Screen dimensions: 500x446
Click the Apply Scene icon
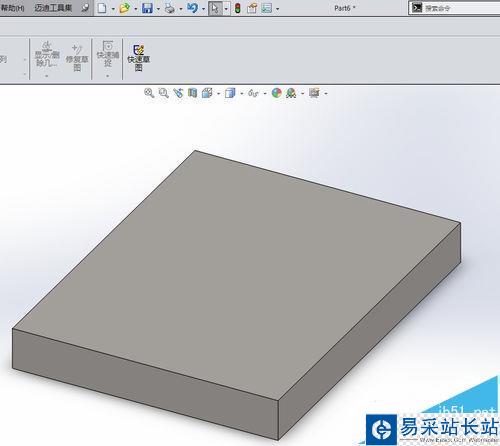[x=291, y=93]
